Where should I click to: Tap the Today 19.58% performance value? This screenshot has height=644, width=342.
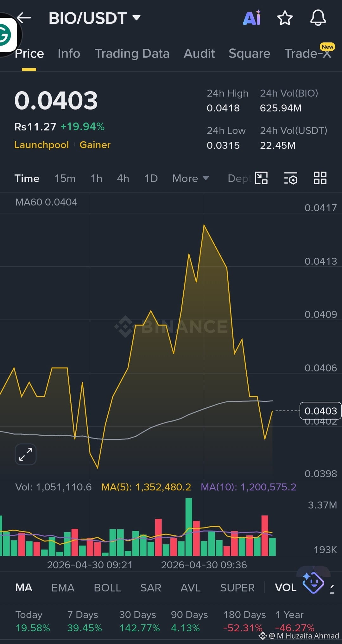(33, 628)
